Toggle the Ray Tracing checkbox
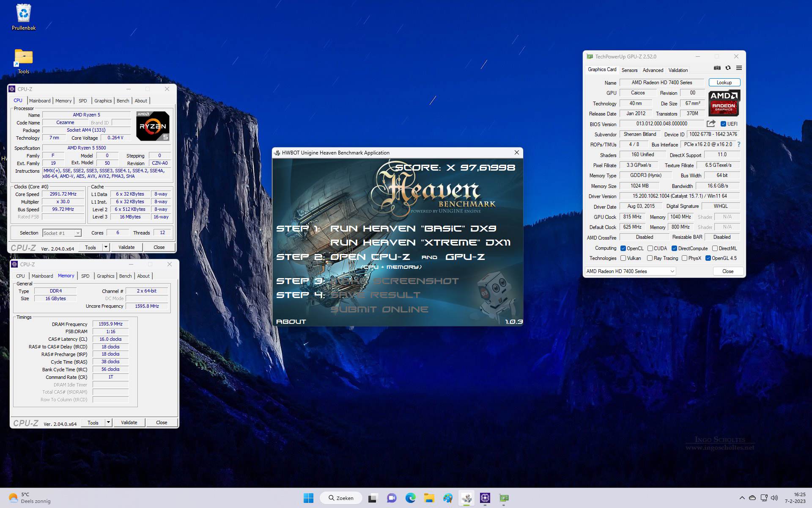812x508 pixels. [x=650, y=258]
